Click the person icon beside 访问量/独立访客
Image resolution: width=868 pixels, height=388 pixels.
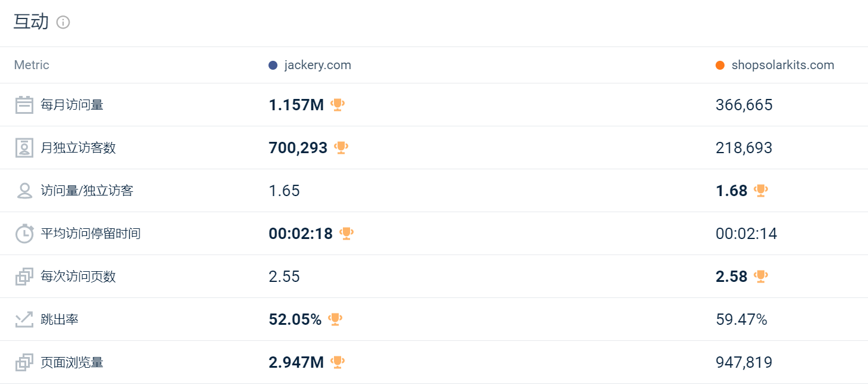point(24,191)
